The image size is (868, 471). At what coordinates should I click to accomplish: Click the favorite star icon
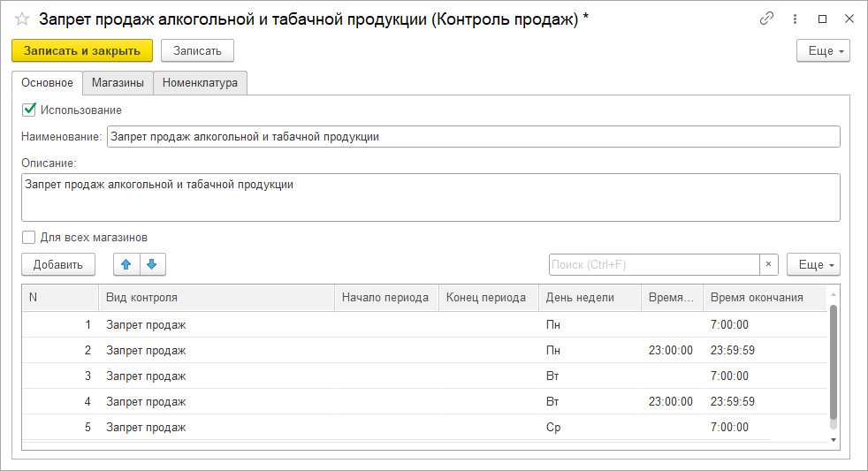click(22, 19)
